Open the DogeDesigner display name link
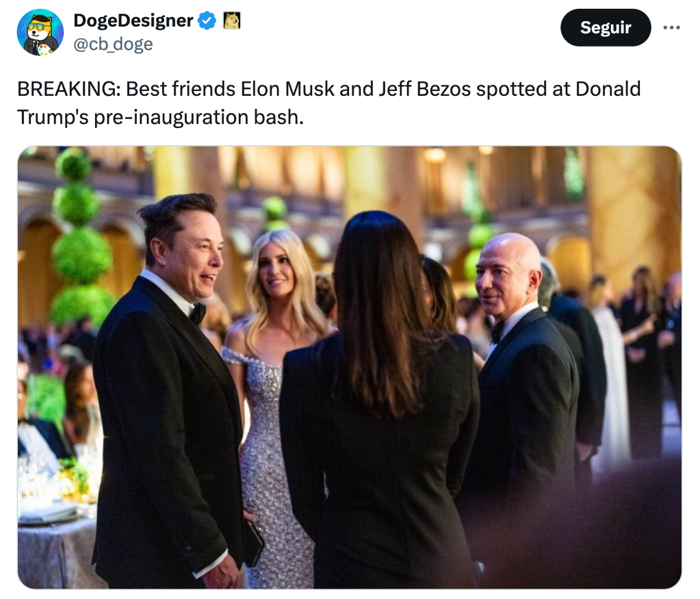 (x=133, y=21)
